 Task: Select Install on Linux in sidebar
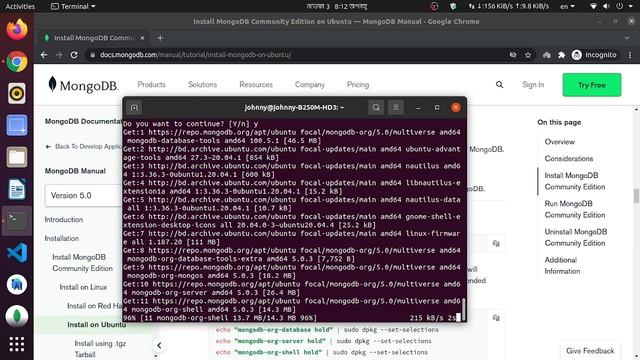pos(83,287)
